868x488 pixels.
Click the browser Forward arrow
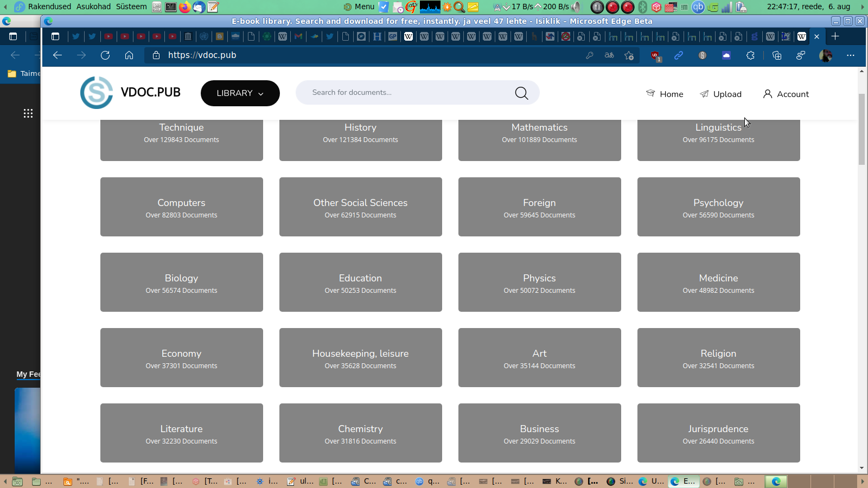[81, 55]
